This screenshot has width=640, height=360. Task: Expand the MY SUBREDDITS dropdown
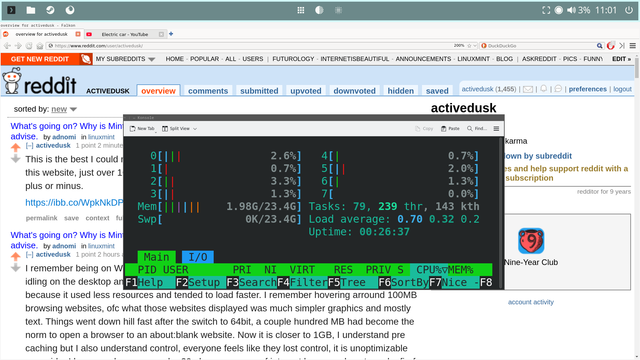click(125, 59)
